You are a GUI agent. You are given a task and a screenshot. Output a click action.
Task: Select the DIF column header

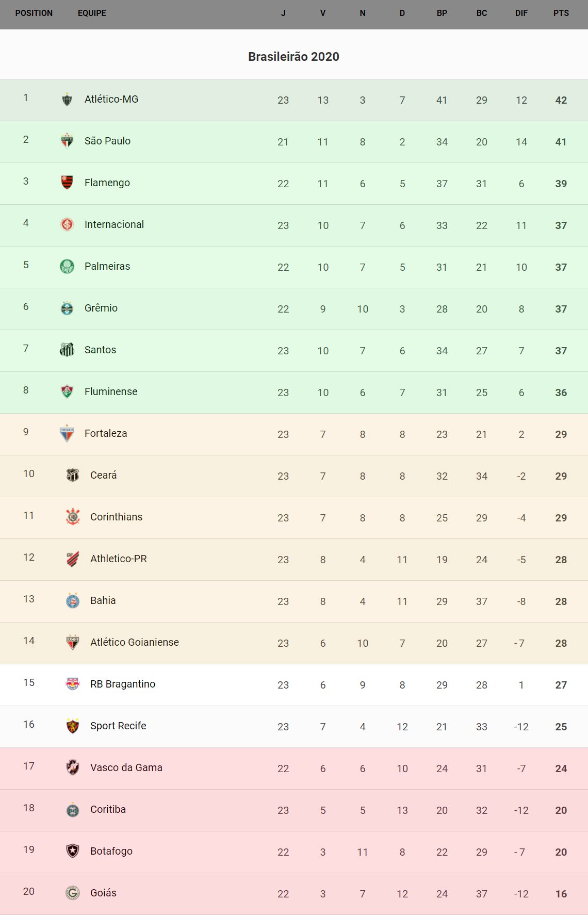coord(521,13)
